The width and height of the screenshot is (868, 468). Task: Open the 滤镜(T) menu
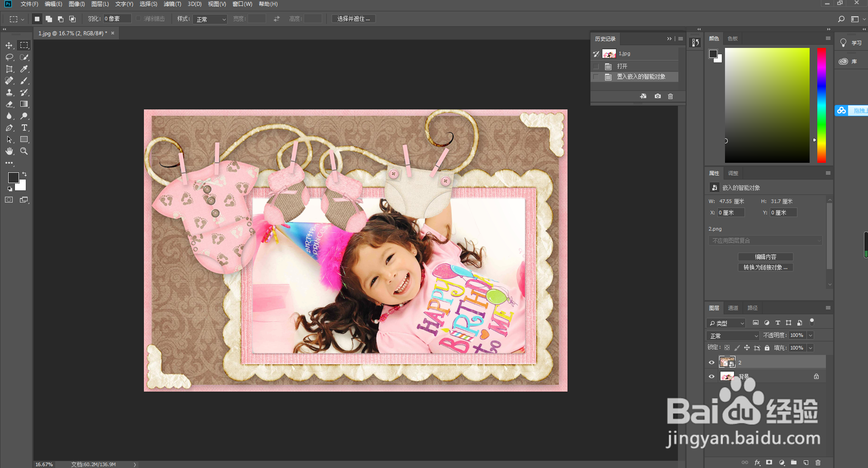172,4
